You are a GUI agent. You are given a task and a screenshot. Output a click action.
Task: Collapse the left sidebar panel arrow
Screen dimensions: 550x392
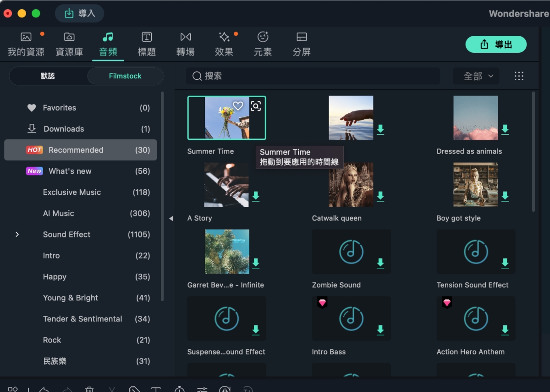171,219
